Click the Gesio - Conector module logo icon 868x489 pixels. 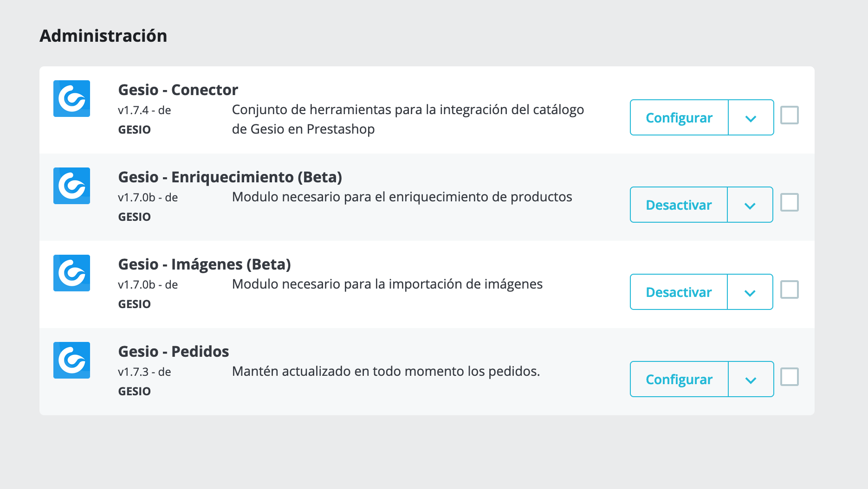pyautogui.click(x=71, y=98)
